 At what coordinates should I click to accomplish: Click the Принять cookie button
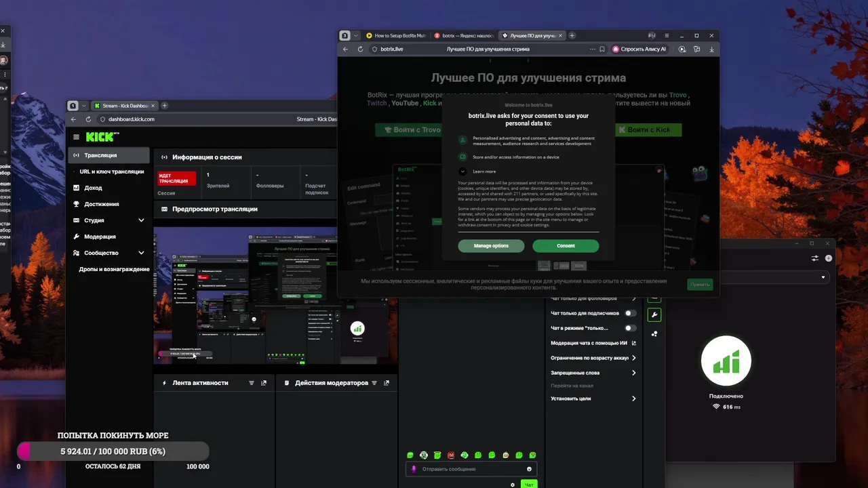[700, 285]
